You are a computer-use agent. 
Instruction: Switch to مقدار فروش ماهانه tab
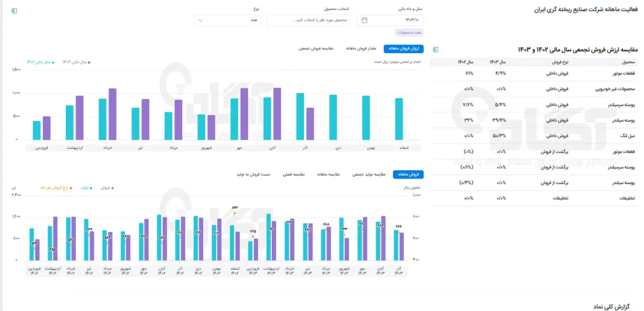tap(361, 49)
